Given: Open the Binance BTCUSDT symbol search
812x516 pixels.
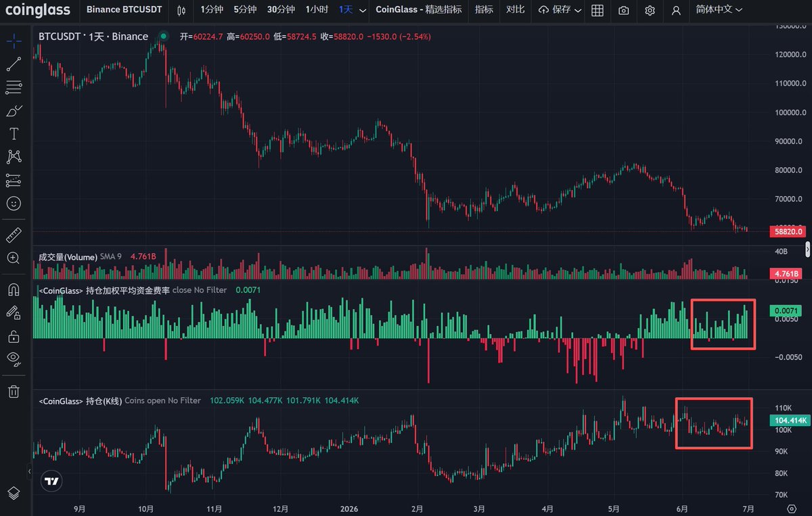Looking at the screenshot, I should [124, 10].
